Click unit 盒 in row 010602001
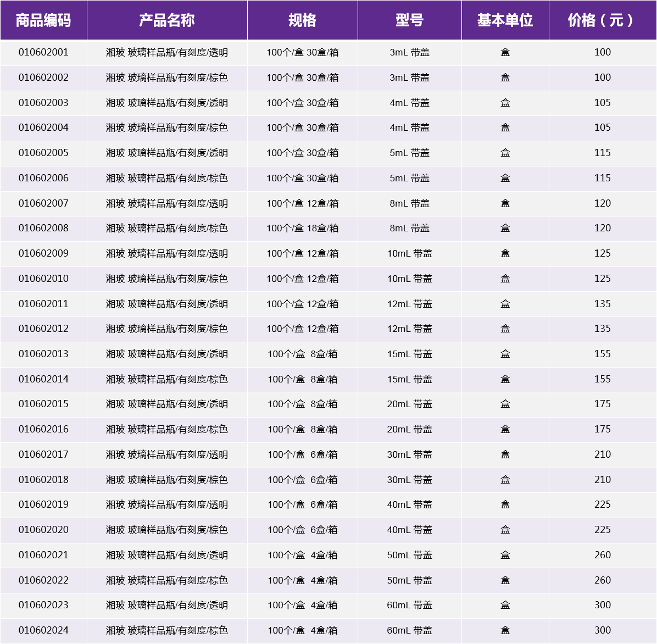 click(x=505, y=52)
